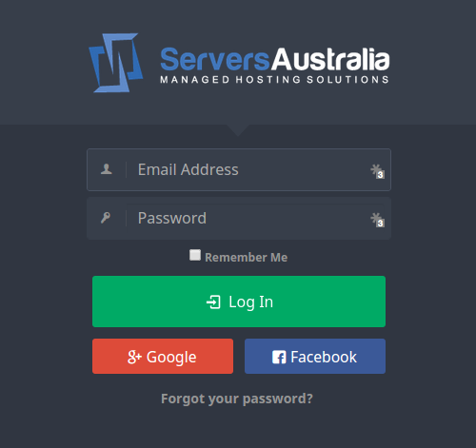Click the Remember Me label text

[247, 257]
